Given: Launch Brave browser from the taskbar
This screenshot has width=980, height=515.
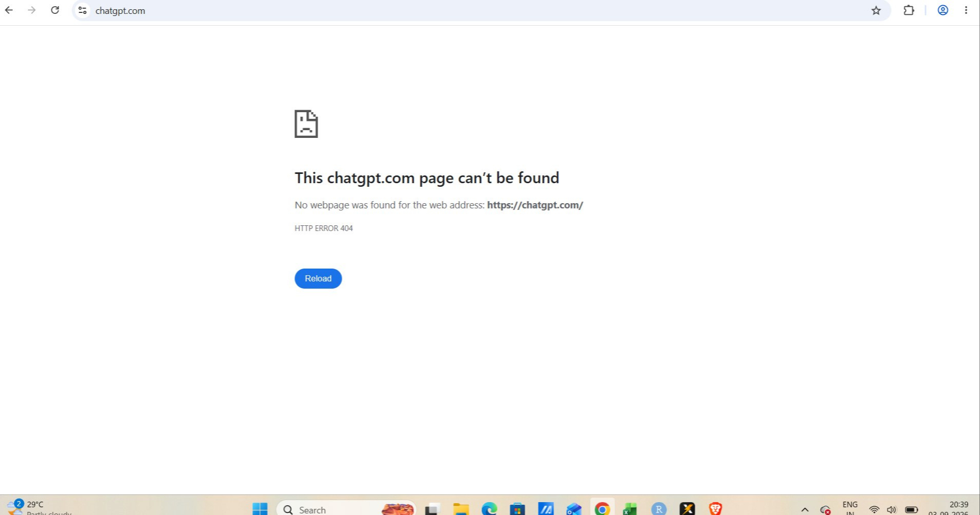Looking at the screenshot, I should (x=715, y=509).
